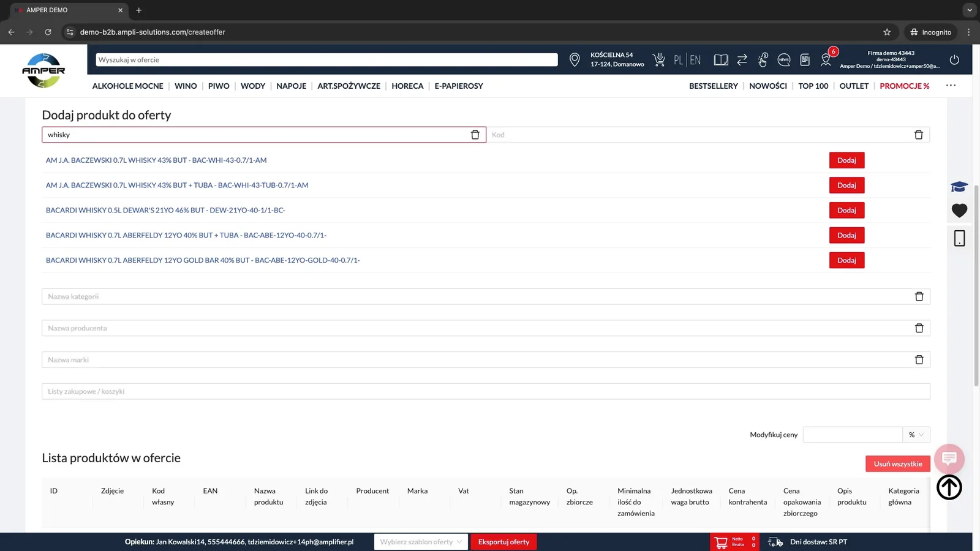980x551 pixels.
Task: Open the ALKOHOLE MOCNE category menu
Action: pos(127,86)
